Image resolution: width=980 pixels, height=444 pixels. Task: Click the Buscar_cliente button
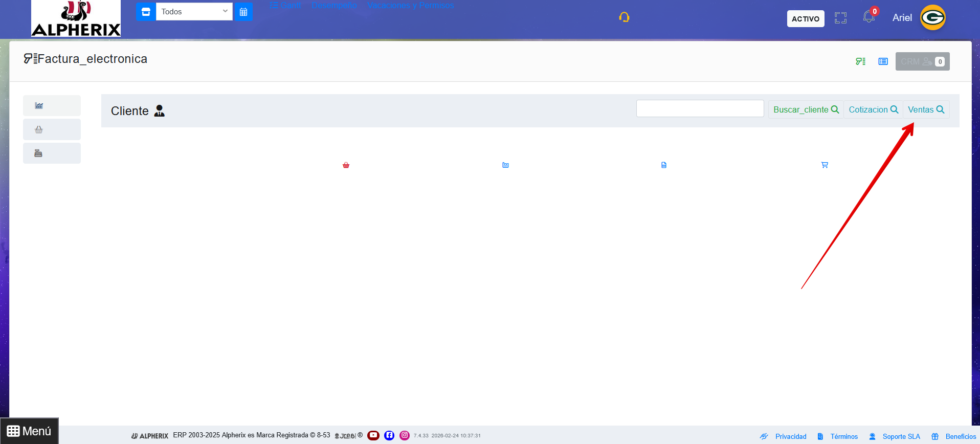[806, 109]
